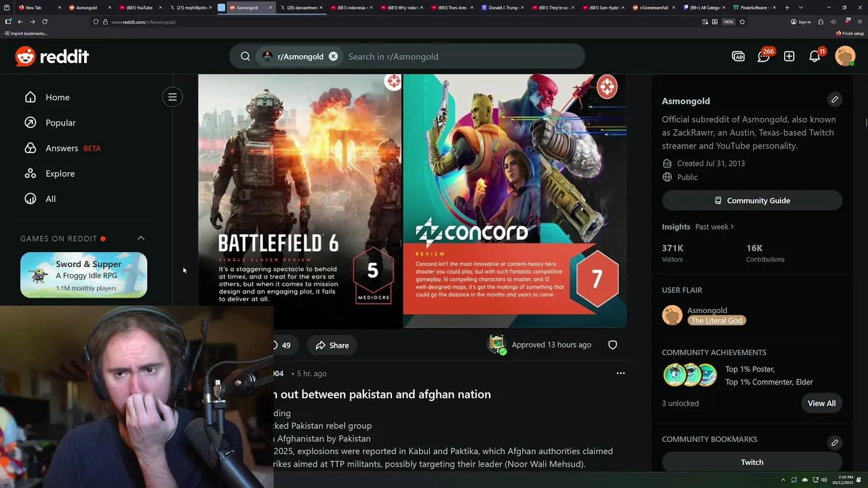868x488 pixels.
Task: Bookmark this page with star icon
Action: click(743, 22)
